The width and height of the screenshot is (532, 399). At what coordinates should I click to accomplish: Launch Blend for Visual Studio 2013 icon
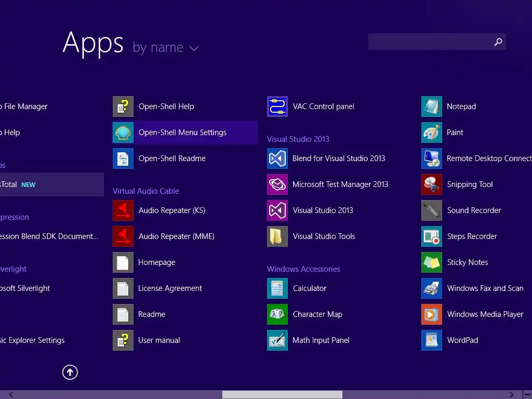(x=277, y=158)
